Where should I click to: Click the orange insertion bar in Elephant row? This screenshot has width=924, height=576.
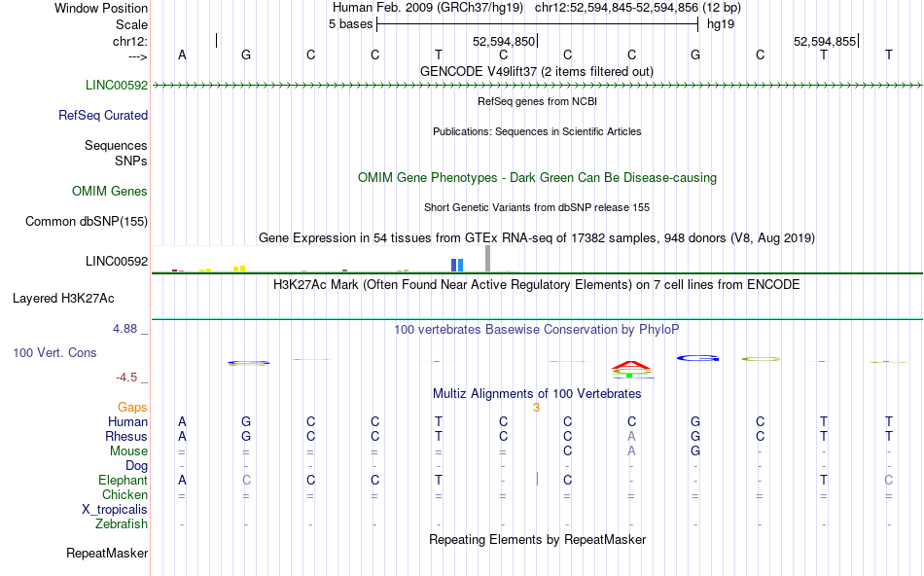[x=538, y=479]
